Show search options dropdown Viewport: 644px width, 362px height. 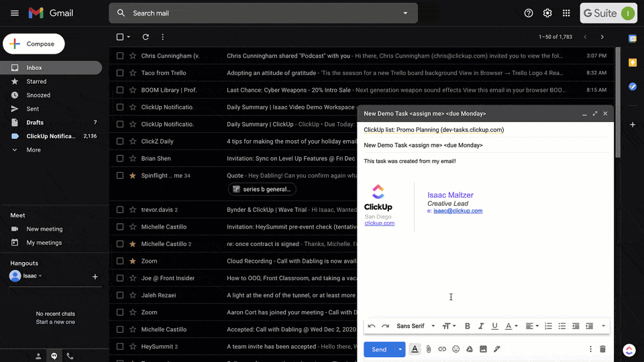pos(405,13)
